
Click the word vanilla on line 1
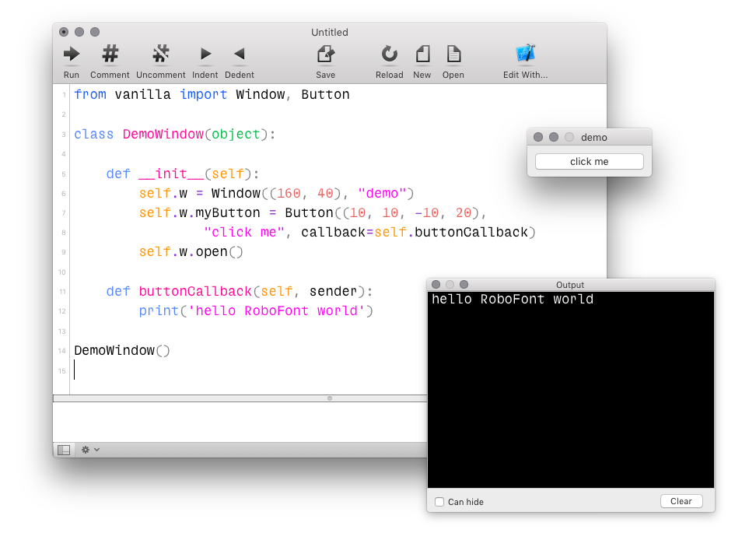click(x=142, y=94)
